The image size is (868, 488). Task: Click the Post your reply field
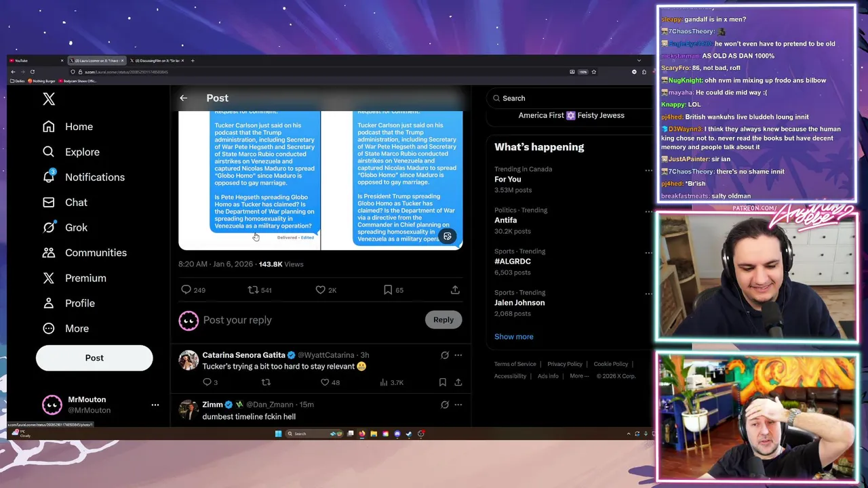(312, 320)
